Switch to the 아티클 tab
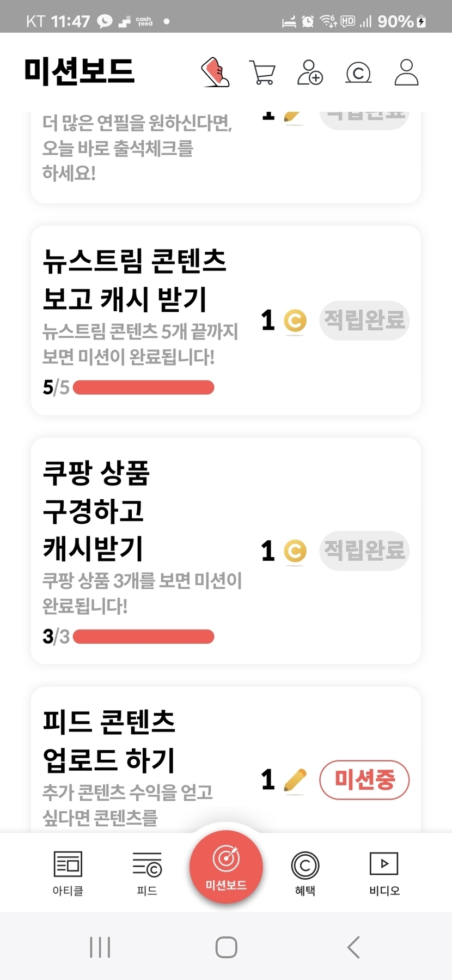This screenshot has height=980, width=452. pyautogui.click(x=68, y=873)
